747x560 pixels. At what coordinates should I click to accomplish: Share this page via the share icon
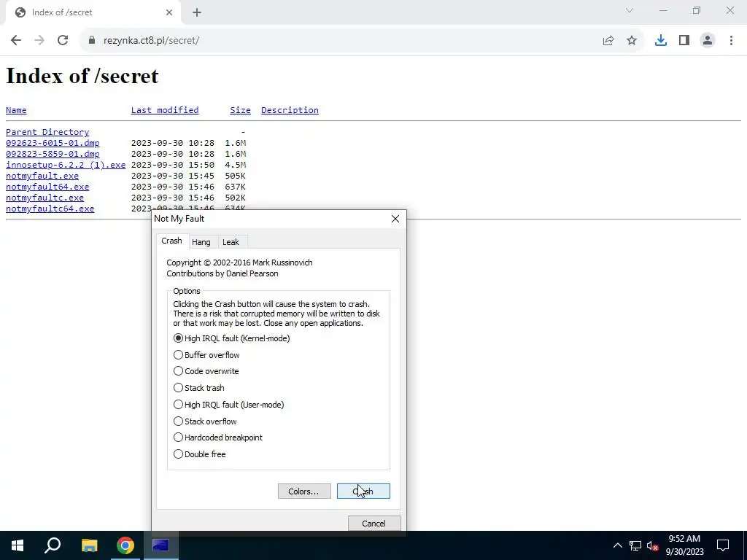point(608,41)
